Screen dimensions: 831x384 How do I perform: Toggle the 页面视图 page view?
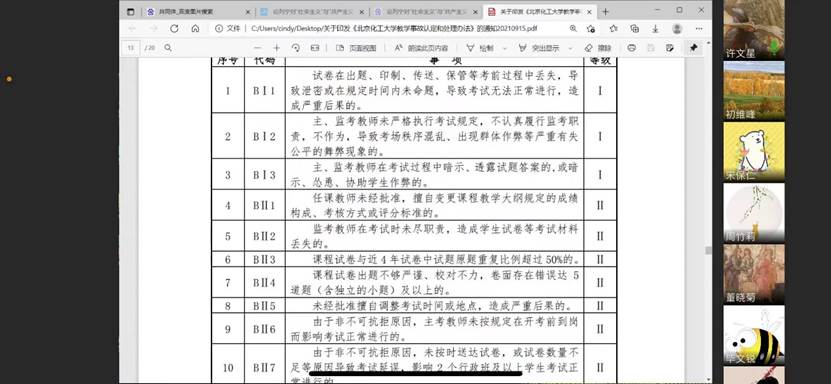(x=356, y=48)
